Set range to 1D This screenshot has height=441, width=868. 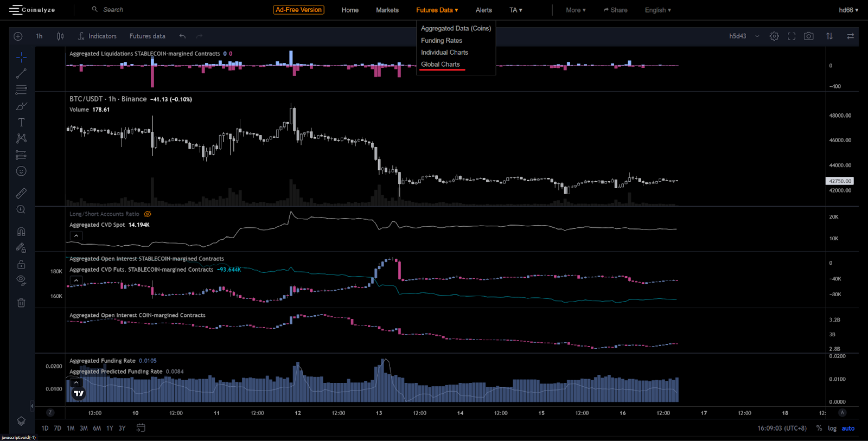[x=45, y=429]
